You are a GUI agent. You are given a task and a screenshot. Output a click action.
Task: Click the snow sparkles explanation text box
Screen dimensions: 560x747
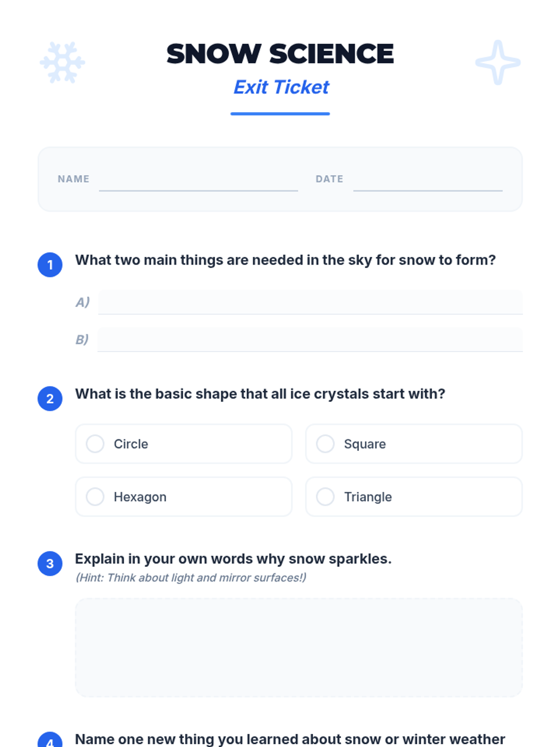coord(299,648)
